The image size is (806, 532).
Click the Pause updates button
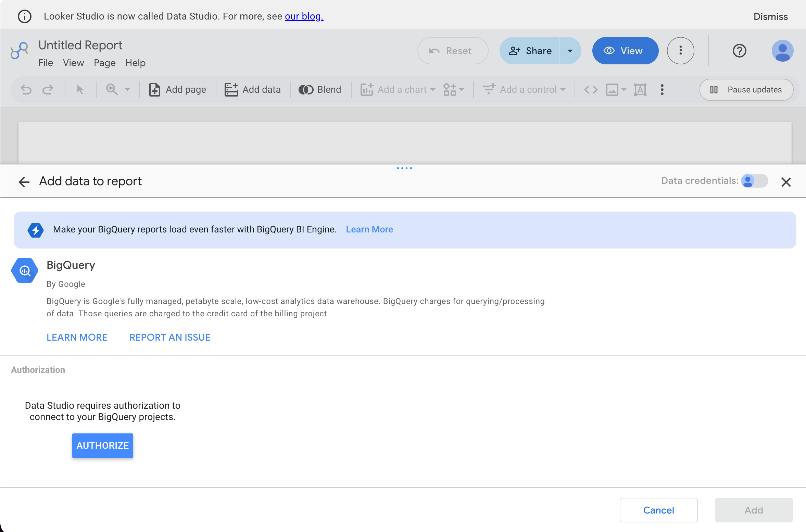point(746,90)
